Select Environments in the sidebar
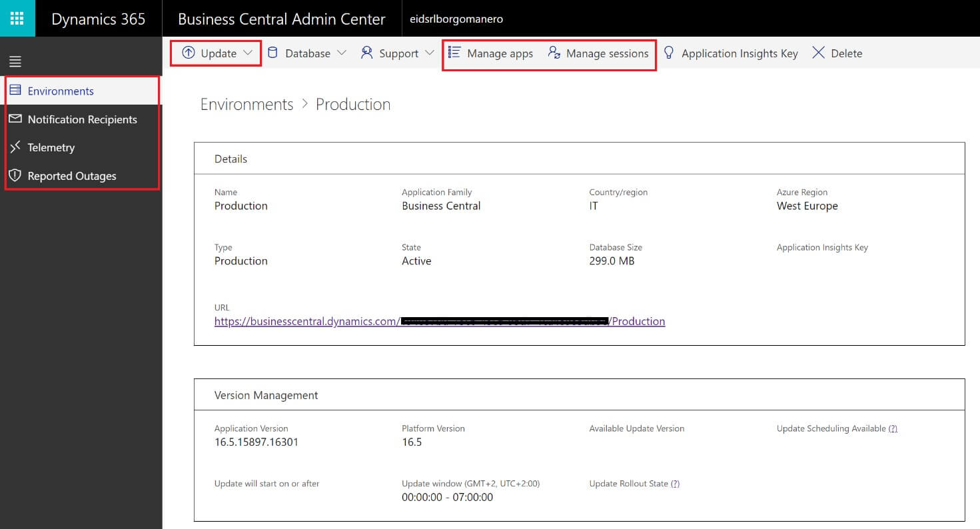 [x=82, y=91]
